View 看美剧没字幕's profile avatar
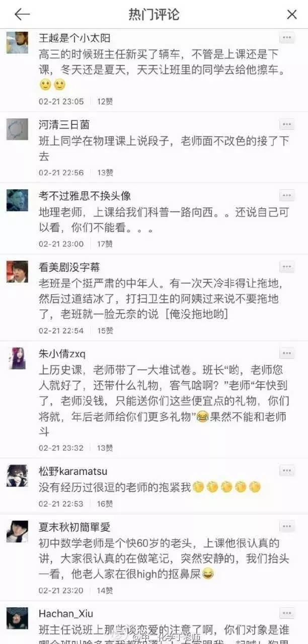The image size is (308, 644). [17, 272]
